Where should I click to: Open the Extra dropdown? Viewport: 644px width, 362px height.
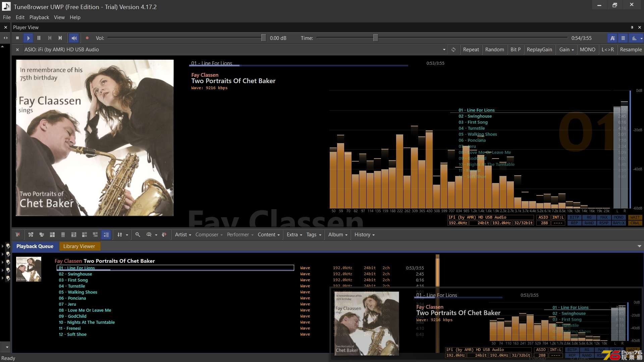point(294,235)
